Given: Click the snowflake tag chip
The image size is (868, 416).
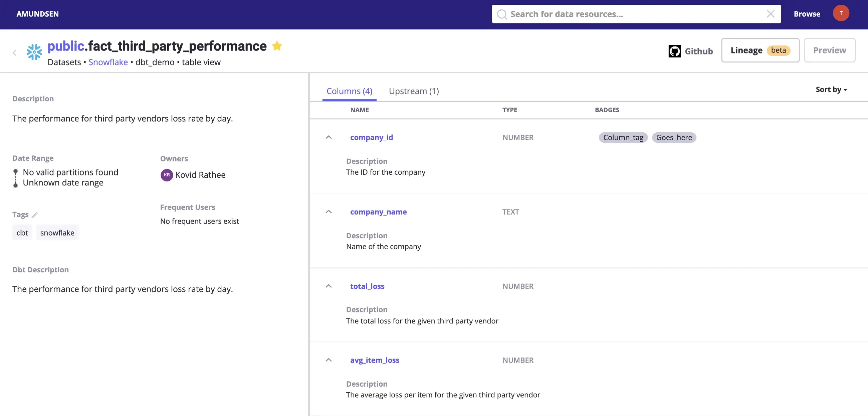Looking at the screenshot, I should click(x=57, y=233).
